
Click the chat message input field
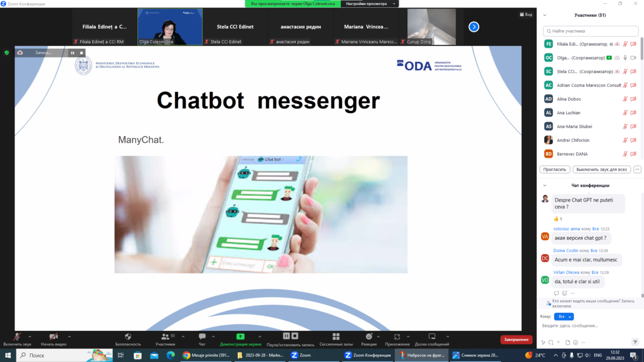point(590,326)
